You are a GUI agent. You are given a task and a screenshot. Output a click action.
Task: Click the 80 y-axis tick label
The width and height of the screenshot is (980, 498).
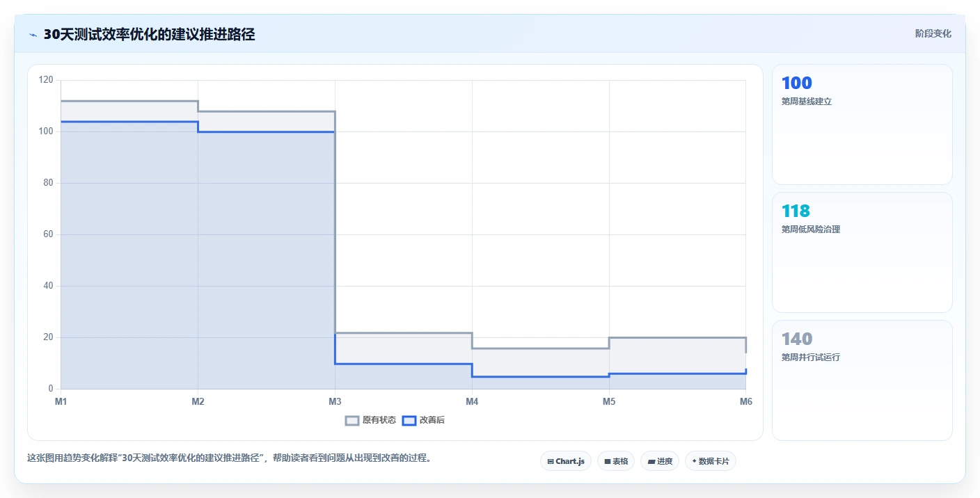pyautogui.click(x=48, y=183)
